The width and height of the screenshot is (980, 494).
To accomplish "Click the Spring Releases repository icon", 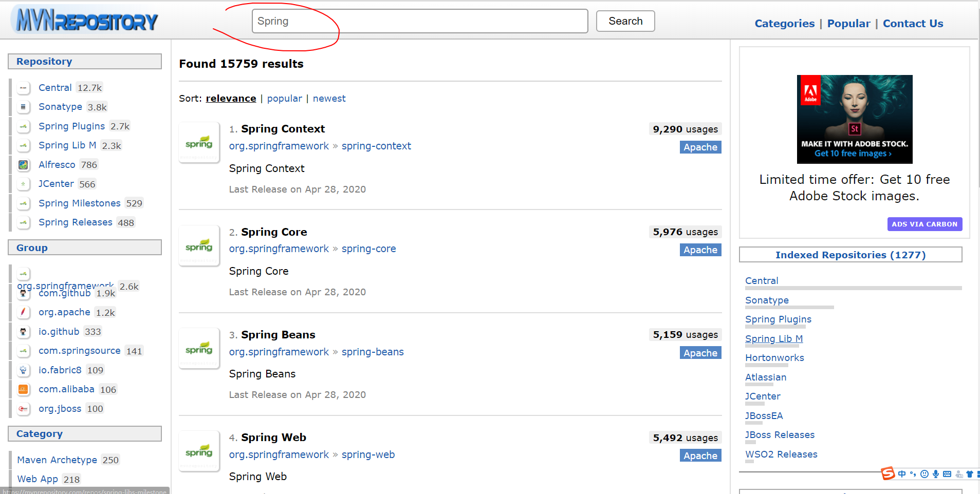I will click(x=23, y=222).
